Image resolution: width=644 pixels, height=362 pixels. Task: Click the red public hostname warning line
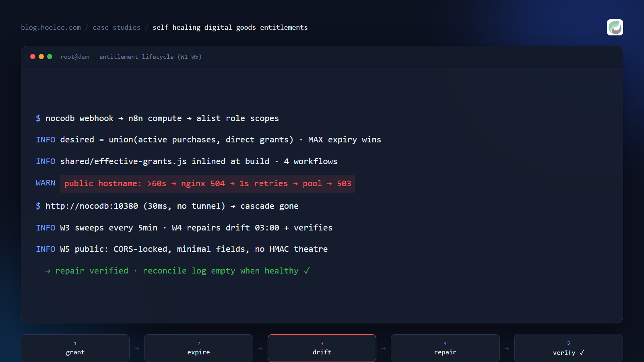208,184
